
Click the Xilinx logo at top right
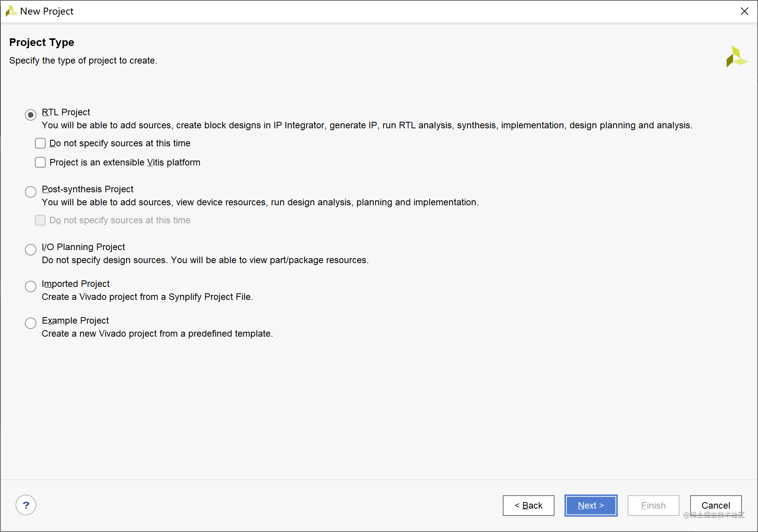tap(736, 57)
